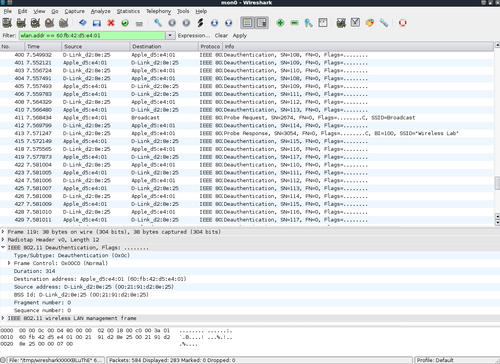Print packets toolbar icon
Viewport: 500px width, 364px height.
139,23
